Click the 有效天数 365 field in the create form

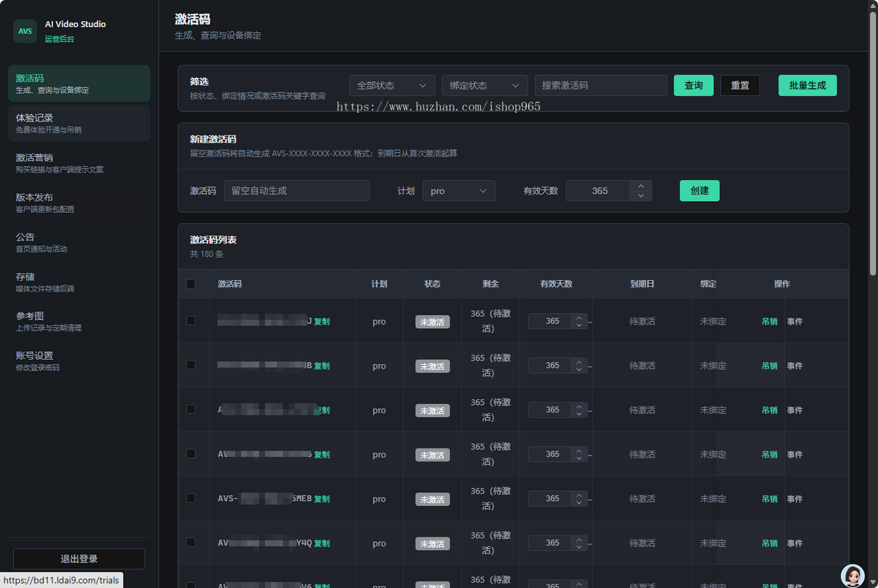point(599,191)
